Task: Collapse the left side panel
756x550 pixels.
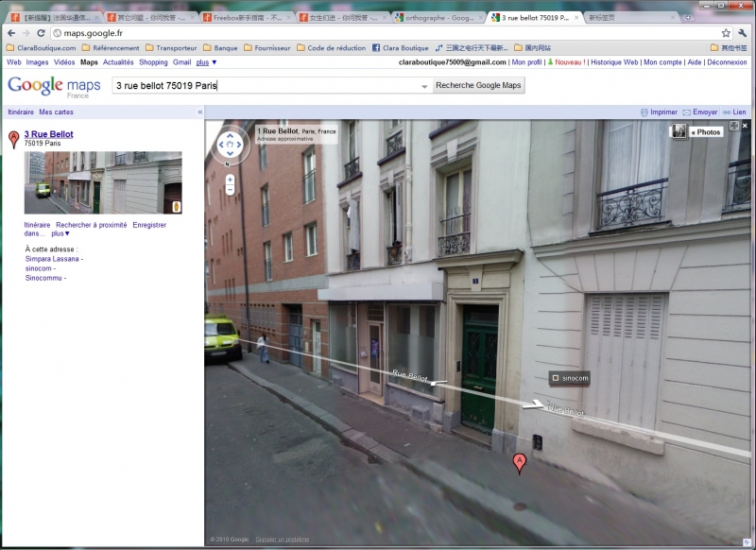Action: 199,112
